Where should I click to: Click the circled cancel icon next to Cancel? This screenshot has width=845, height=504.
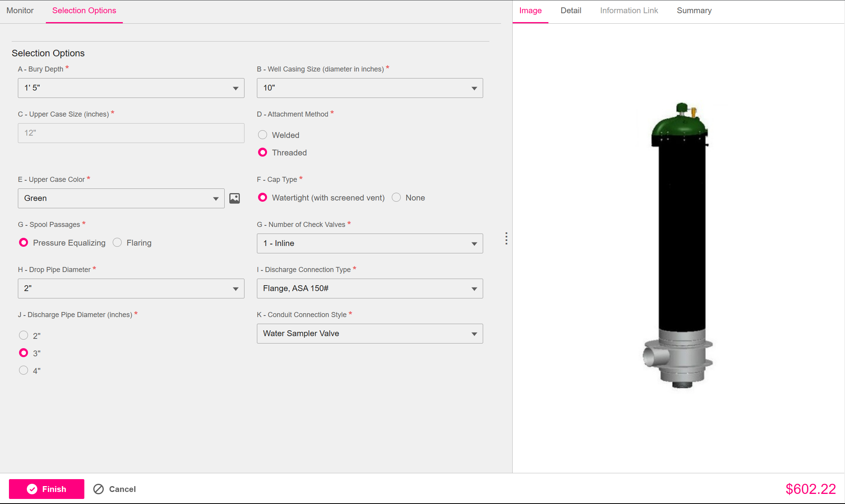point(98,489)
